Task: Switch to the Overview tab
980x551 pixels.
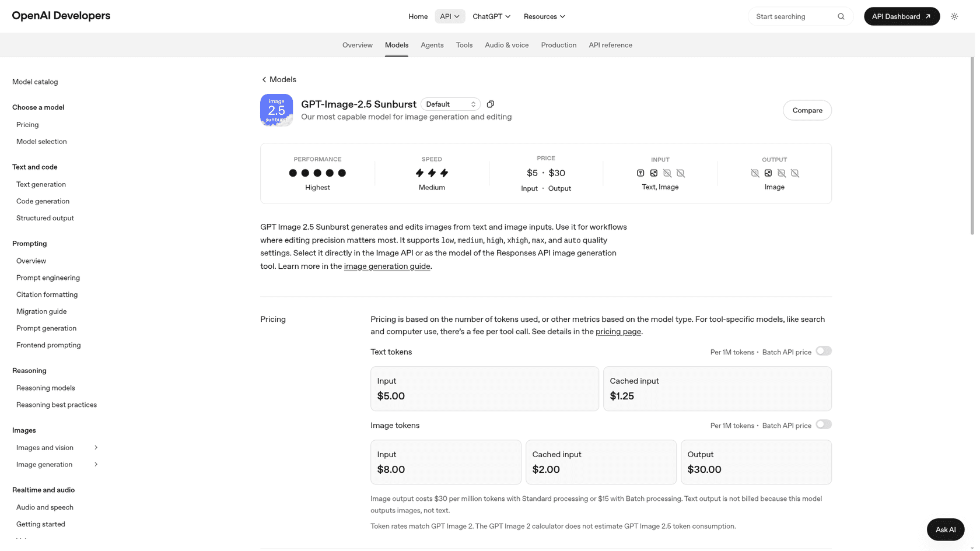Action: (x=358, y=45)
